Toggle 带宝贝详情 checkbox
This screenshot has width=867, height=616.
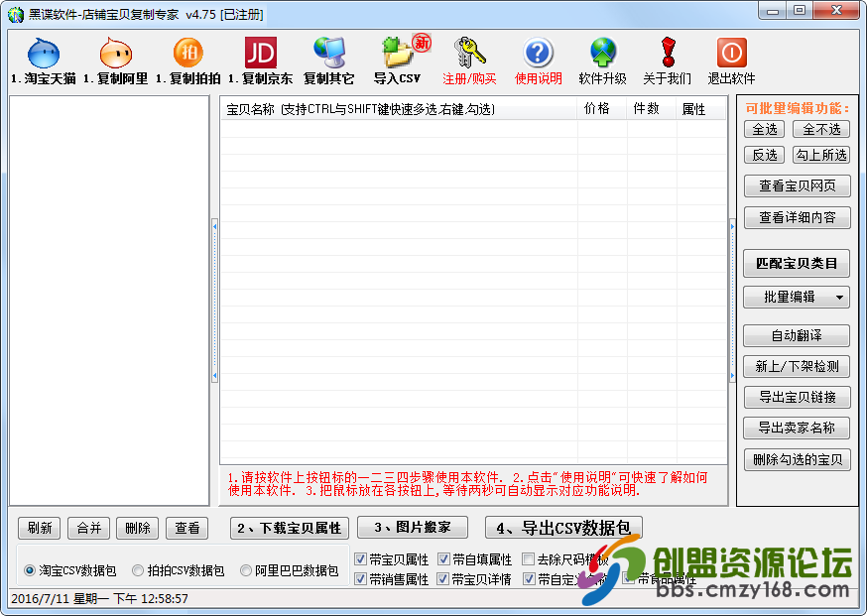(443, 579)
